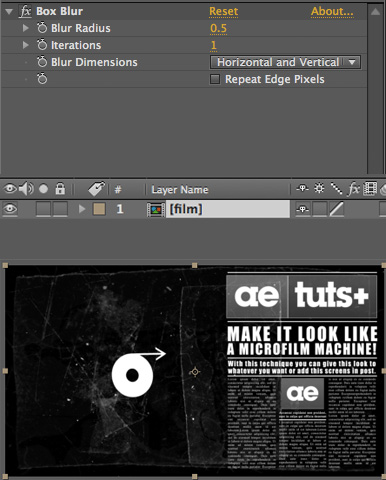Toggle solo box for film layer
Viewport: 386px width, 480px height.
click(43, 209)
